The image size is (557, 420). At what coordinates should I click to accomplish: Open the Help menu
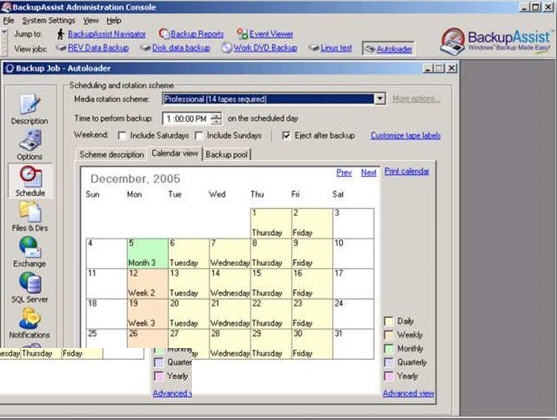114,21
